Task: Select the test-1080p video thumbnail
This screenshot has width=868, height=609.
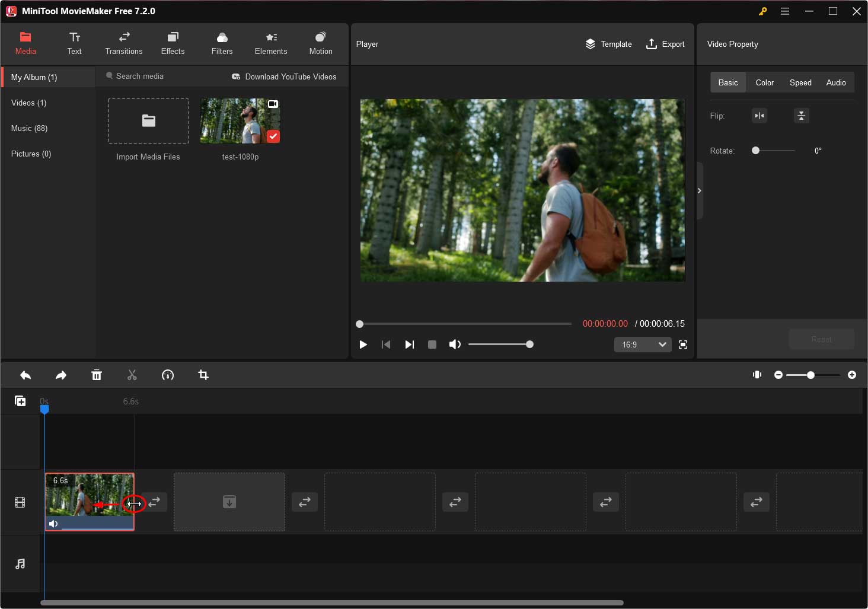Action: tap(240, 121)
